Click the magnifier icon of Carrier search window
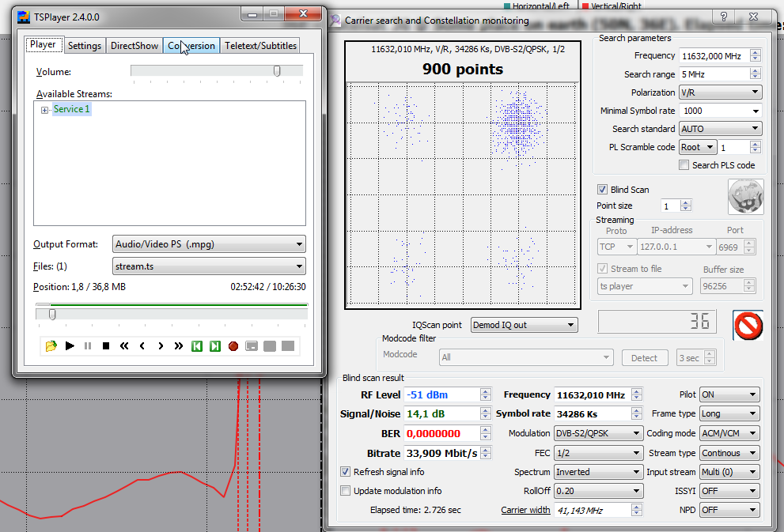Image resolution: width=784 pixels, height=532 pixels. [335, 21]
